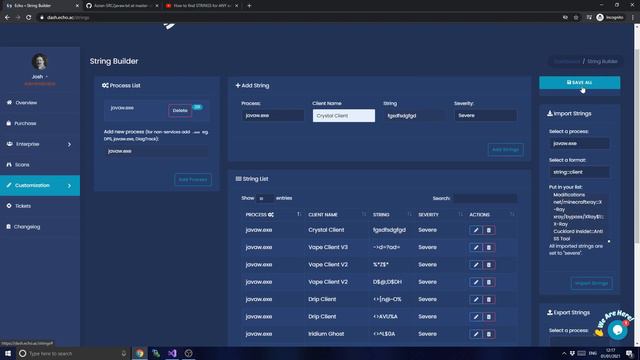Viewport: 640px width, 360px height.
Task: Open the live chat bubble
Action: click(617, 329)
